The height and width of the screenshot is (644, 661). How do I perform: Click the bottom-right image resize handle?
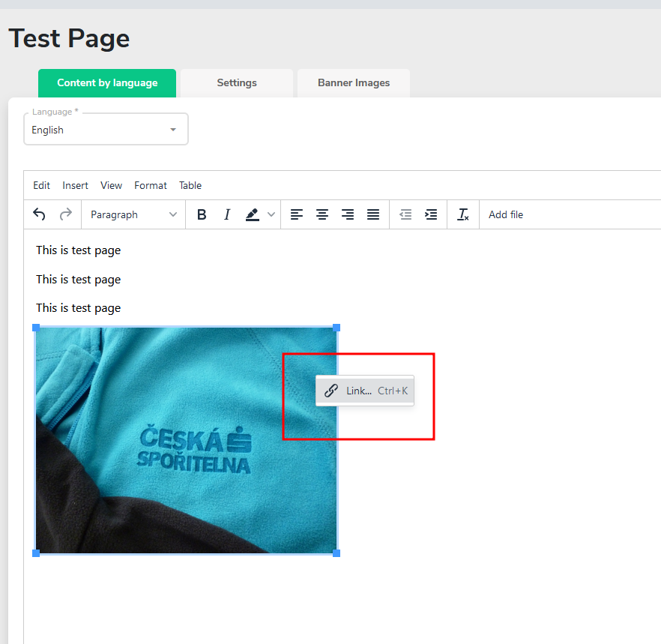coord(336,553)
